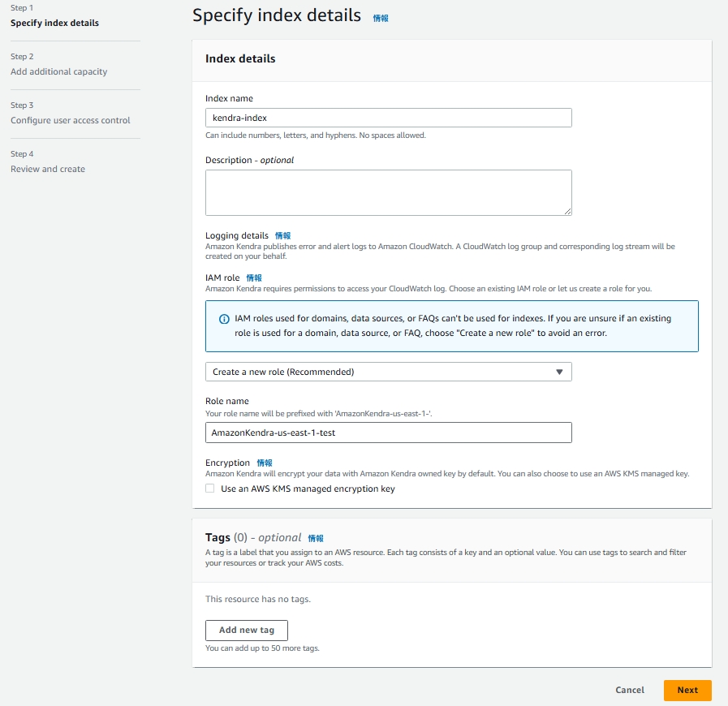Click the info icon in the IAM alert box
The height and width of the screenshot is (706, 728).
[225, 319]
